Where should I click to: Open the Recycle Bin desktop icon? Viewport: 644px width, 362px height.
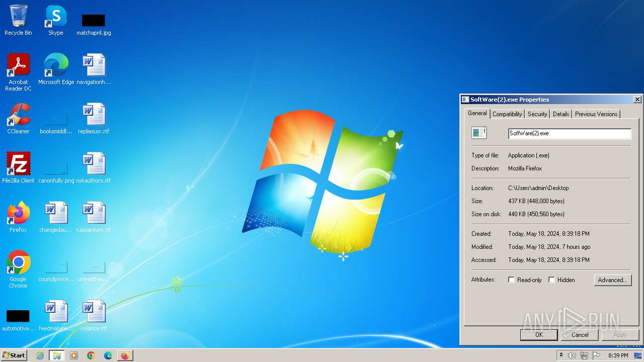click(x=18, y=21)
